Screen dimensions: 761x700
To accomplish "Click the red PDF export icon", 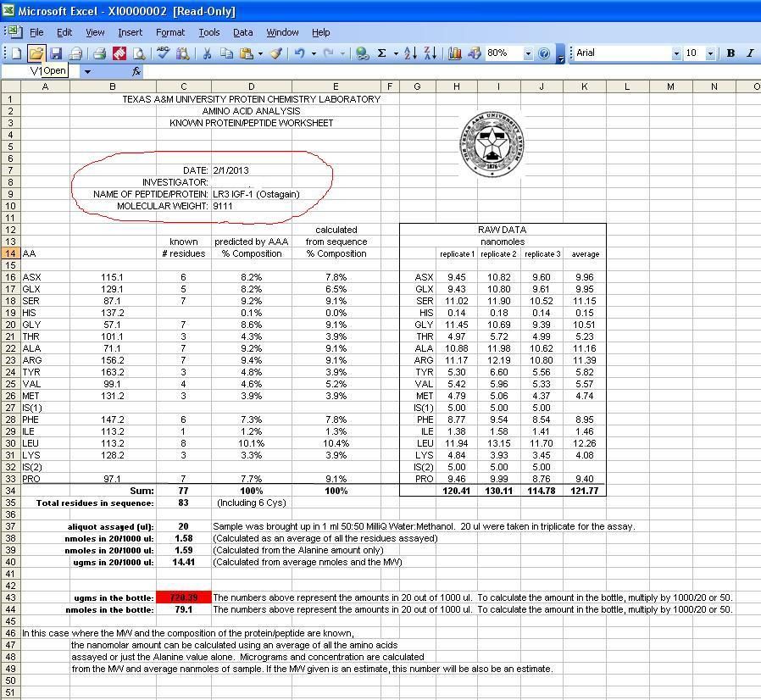I will pyautogui.click(x=119, y=53).
